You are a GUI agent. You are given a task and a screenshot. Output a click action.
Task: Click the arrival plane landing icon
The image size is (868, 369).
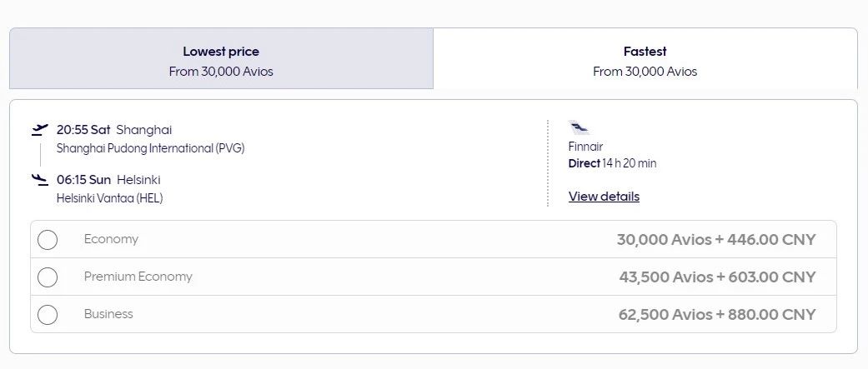pyautogui.click(x=39, y=179)
